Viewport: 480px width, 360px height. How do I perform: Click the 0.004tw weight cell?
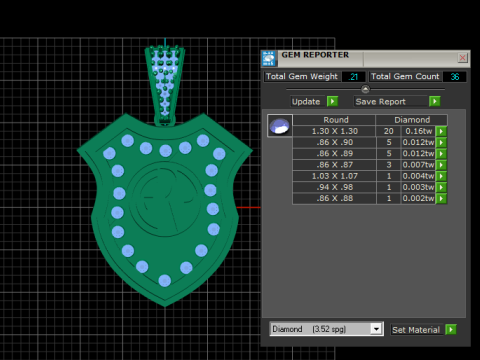click(418, 176)
